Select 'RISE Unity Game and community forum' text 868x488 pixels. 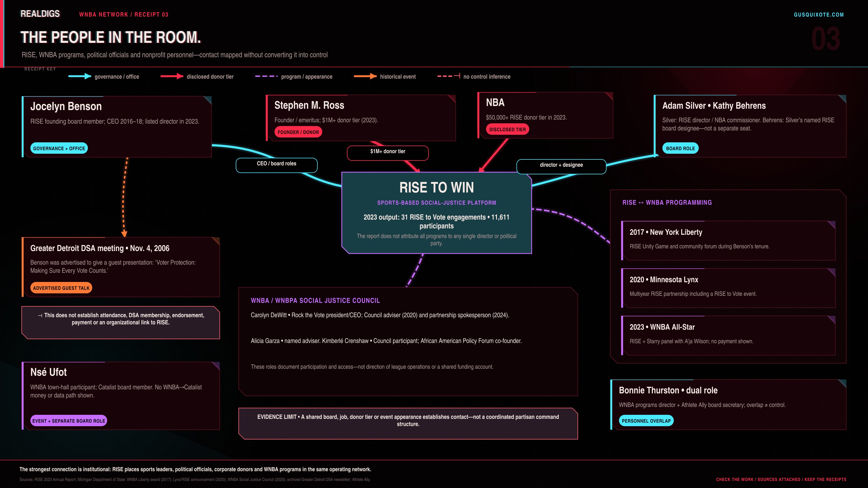[700, 246]
